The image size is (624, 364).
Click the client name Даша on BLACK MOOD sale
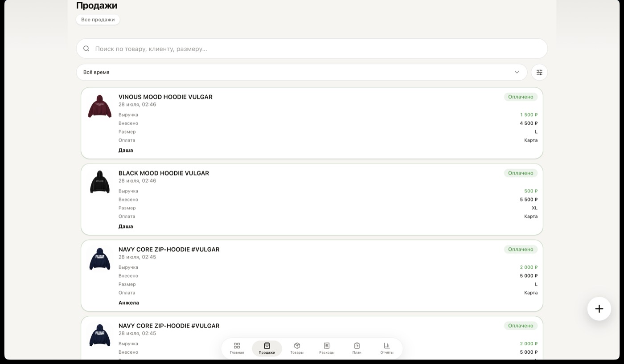tap(126, 226)
